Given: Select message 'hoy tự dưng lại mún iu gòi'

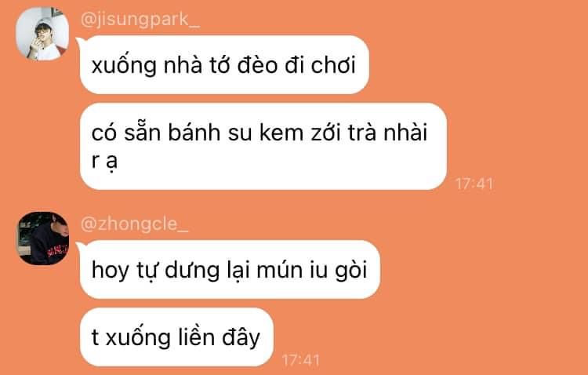Looking at the screenshot, I should coord(230,270).
